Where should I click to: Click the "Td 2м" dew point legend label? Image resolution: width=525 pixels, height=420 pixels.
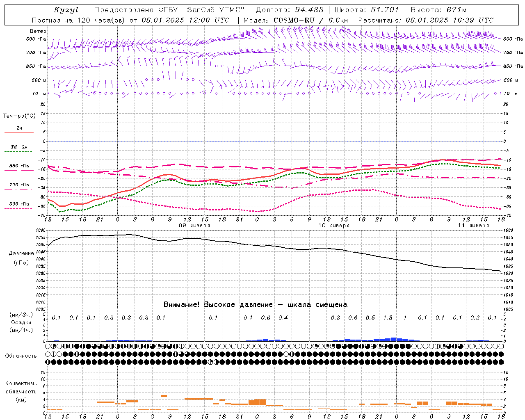19,147
